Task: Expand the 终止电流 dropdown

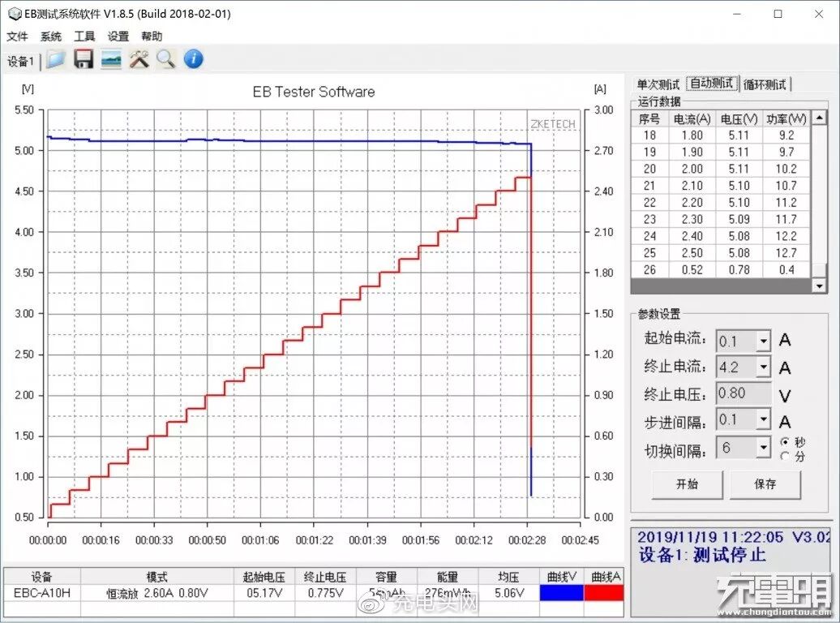Action: coord(764,367)
